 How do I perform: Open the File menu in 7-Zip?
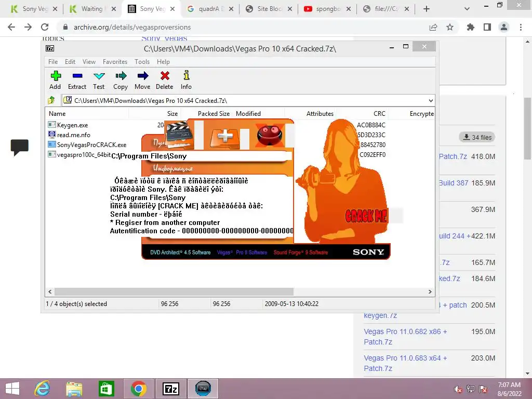point(53,62)
